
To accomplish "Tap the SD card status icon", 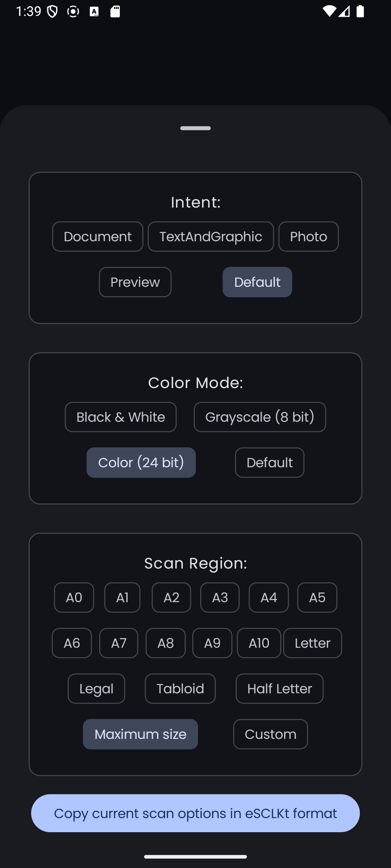I will (115, 12).
